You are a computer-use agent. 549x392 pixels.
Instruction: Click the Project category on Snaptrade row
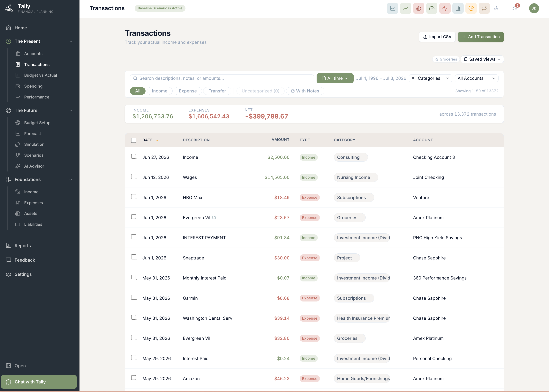pyautogui.click(x=347, y=258)
